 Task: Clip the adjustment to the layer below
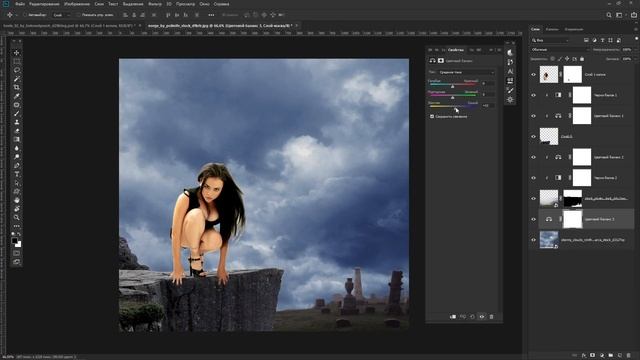point(453,317)
